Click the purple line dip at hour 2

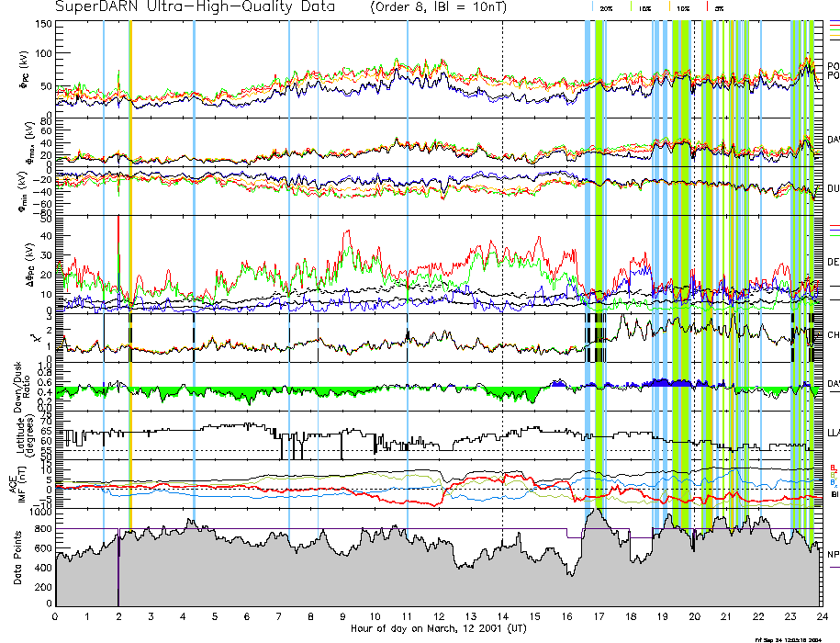click(x=118, y=567)
